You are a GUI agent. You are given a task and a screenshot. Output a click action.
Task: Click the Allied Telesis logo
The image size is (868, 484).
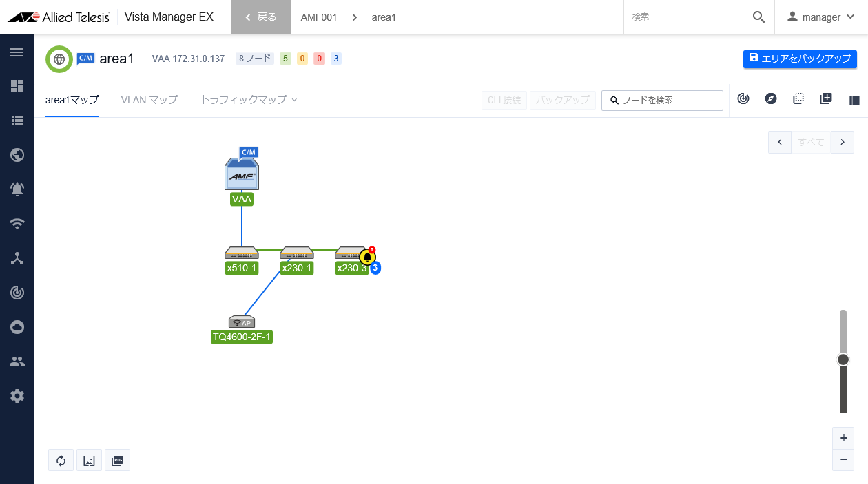[59, 17]
